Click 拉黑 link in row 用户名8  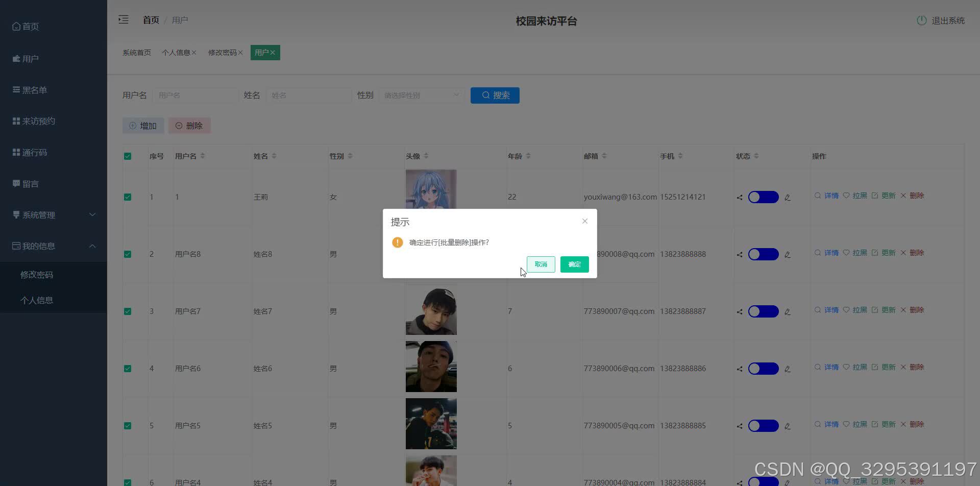coord(860,253)
